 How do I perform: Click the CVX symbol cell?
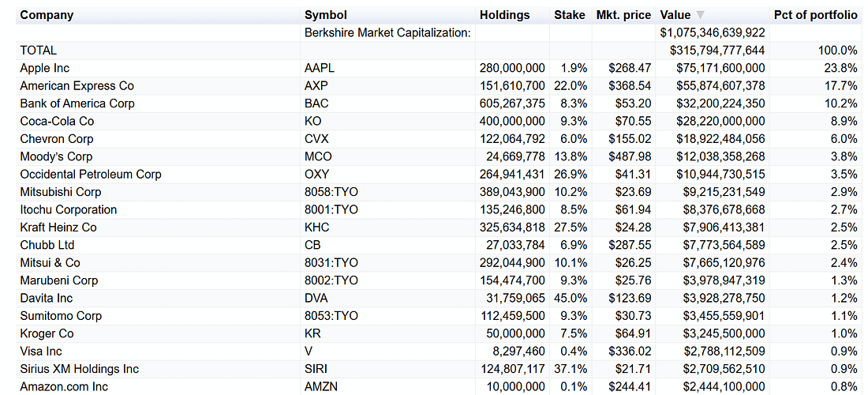(x=316, y=138)
